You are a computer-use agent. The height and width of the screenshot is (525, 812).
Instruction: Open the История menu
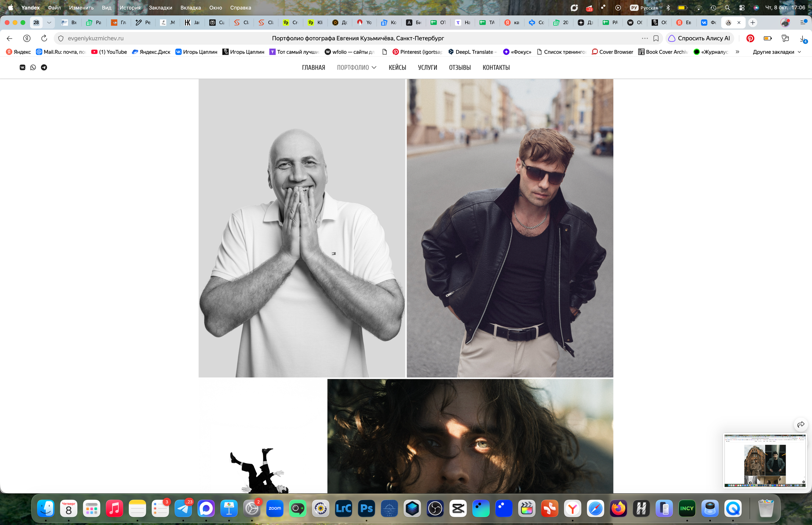click(130, 8)
